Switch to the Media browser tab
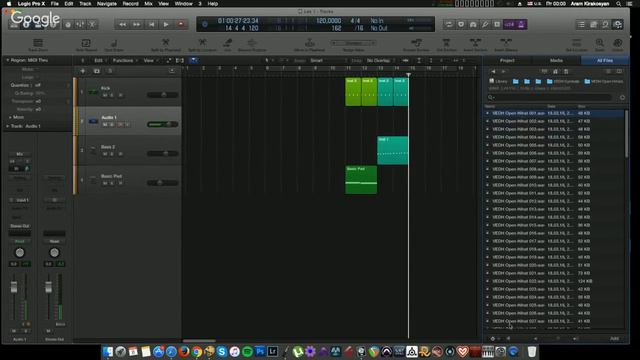640x360 pixels. click(556, 60)
